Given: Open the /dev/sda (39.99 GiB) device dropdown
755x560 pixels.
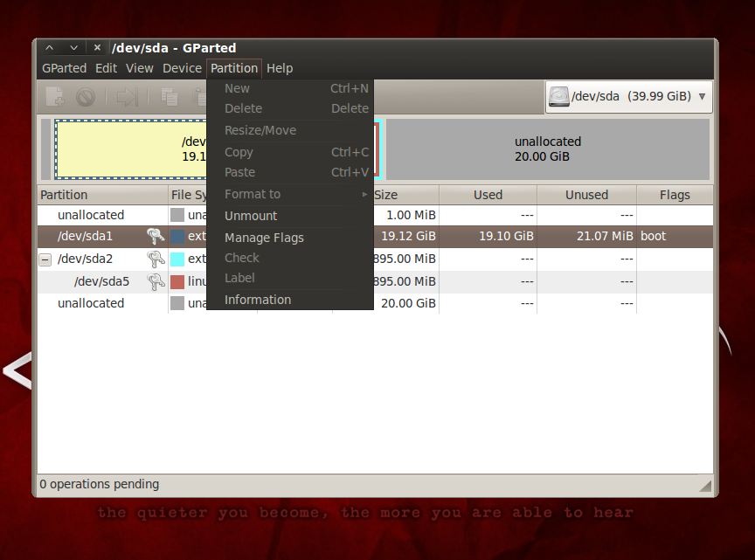Looking at the screenshot, I should [x=629, y=96].
